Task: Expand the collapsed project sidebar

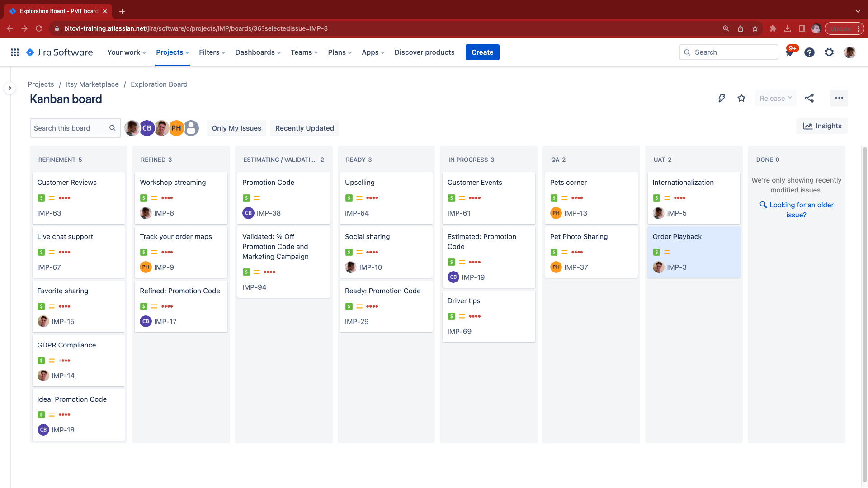Action: point(10,88)
